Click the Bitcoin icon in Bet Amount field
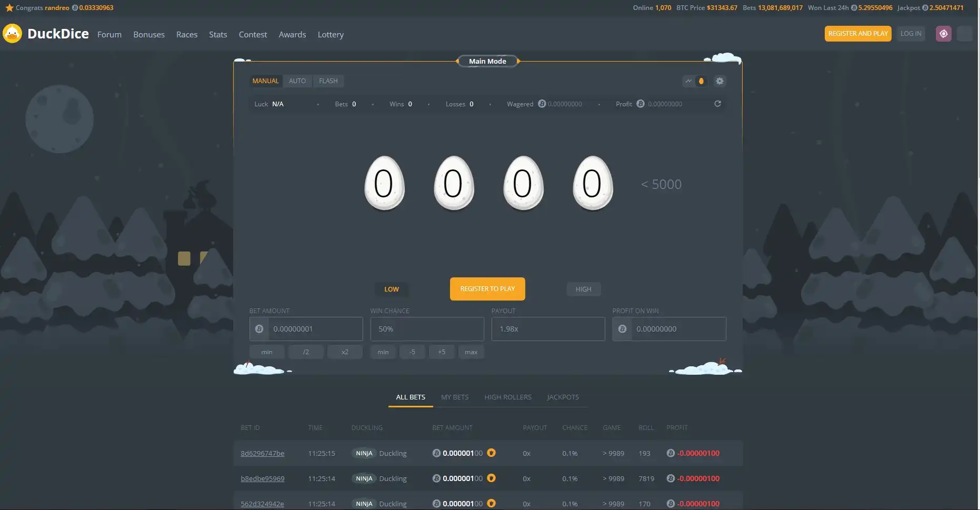 click(x=259, y=329)
